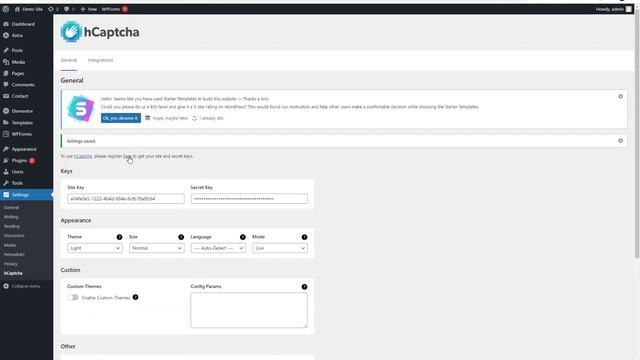Image resolution: width=640 pixels, height=360 pixels.
Task: Show help for Size option
Action: tap(181, 237)
